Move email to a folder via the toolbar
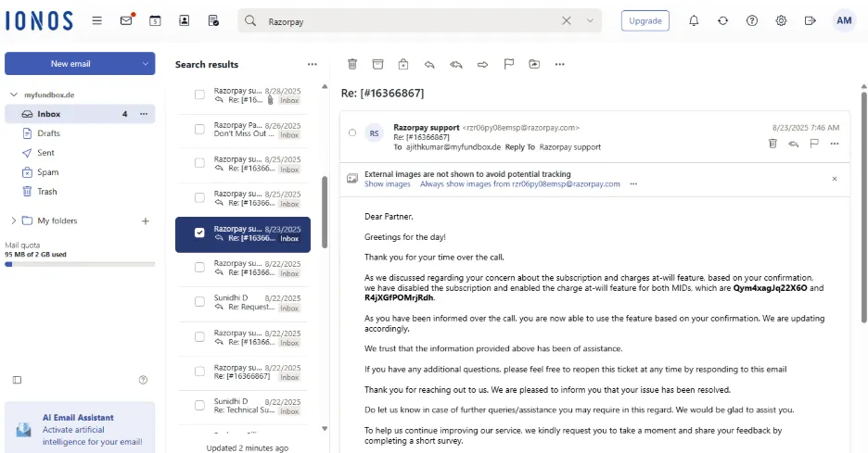The width and height of the screenshot is (868, 453). (534, 64)
